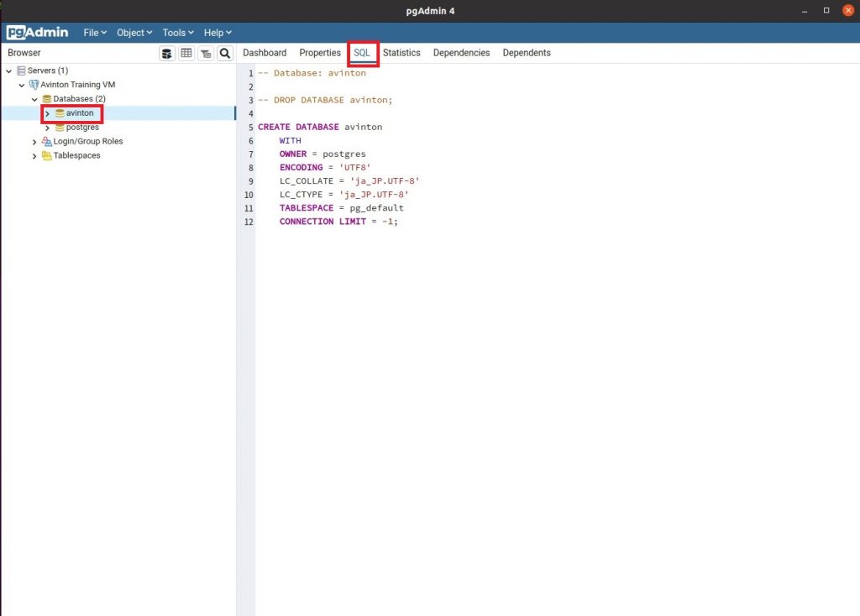860x616 pixels.
Task: Select the Databases icon in the browser tree
Action: pos(46,98)
